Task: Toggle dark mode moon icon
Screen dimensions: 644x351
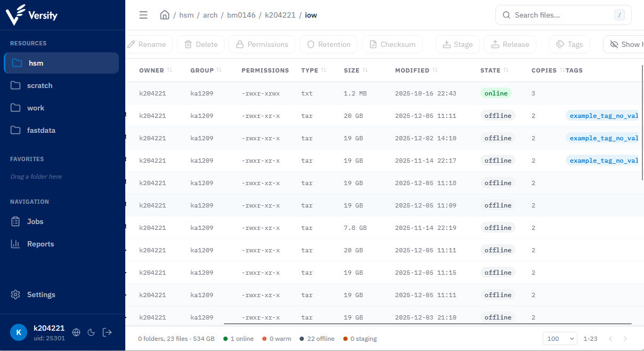Action: pos(91,332)
